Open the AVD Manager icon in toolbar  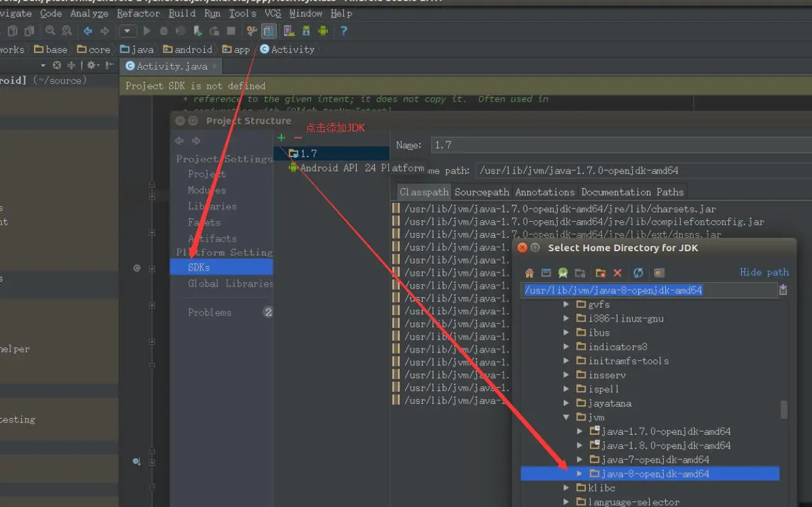coord(289,31)
